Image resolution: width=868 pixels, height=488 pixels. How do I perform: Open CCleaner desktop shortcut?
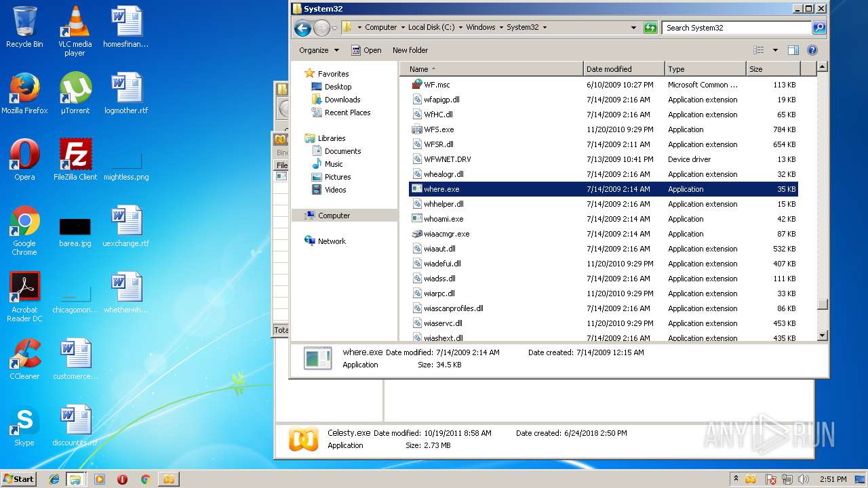click(24, 359)
